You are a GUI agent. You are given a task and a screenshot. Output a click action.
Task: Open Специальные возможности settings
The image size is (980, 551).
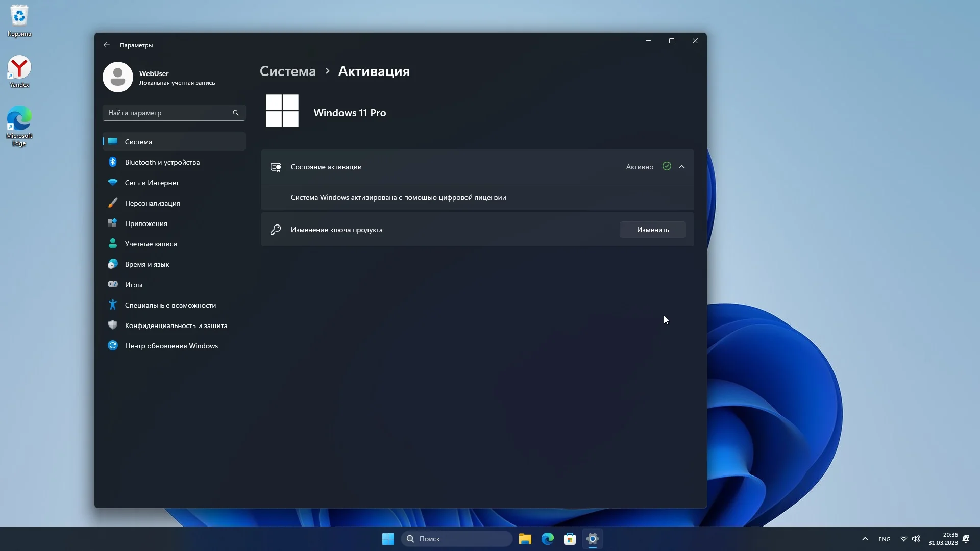pyautogui.click(x=170, y=305)
